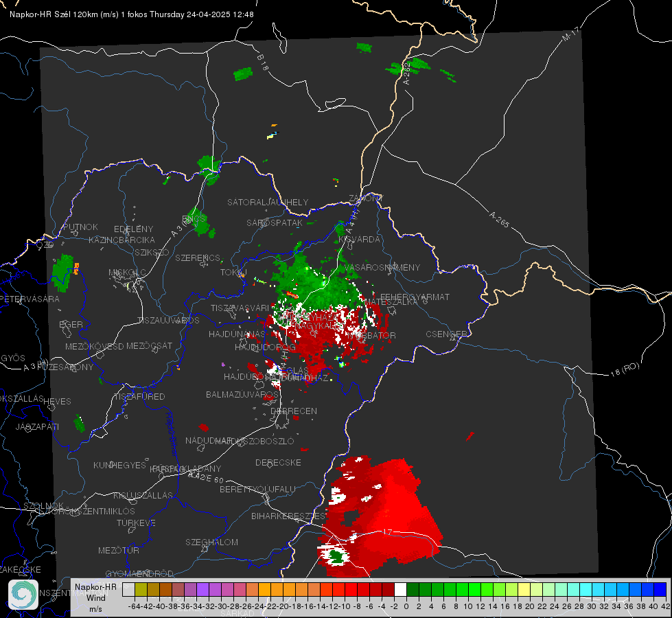This screenshot has width=672, height=618.
Task: Click the BIHARKERESZTES town label
Action: pyautogui.click(x=288, y=516)
